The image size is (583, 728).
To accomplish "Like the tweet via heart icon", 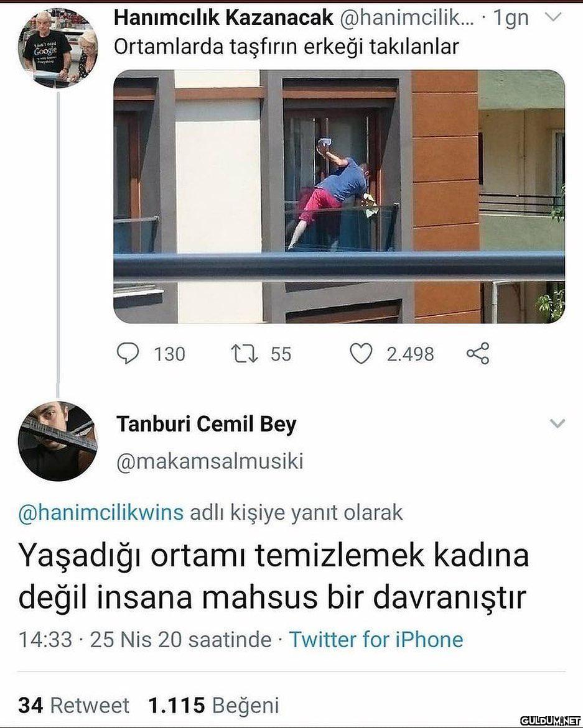I will [x=361, y=354].
